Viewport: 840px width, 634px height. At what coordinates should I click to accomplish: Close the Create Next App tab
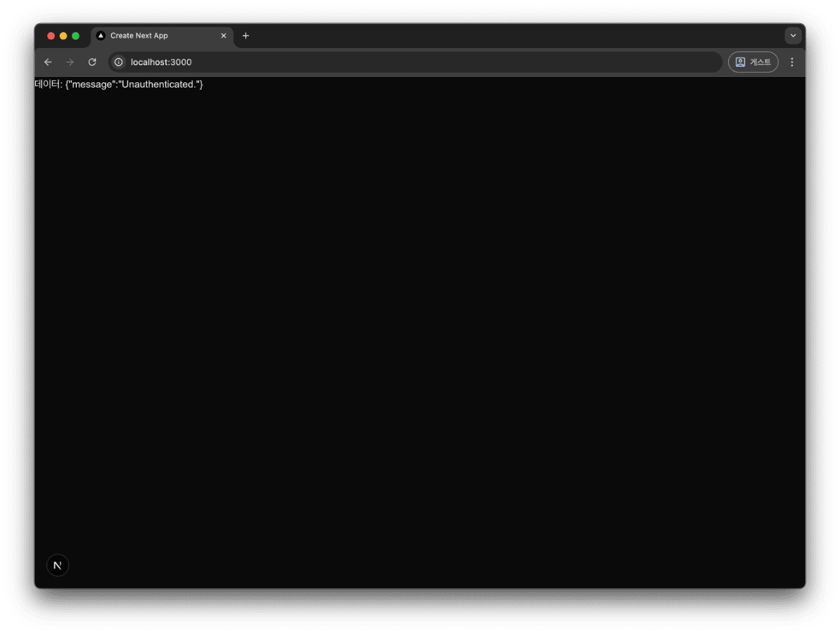(x=223, y=36)
